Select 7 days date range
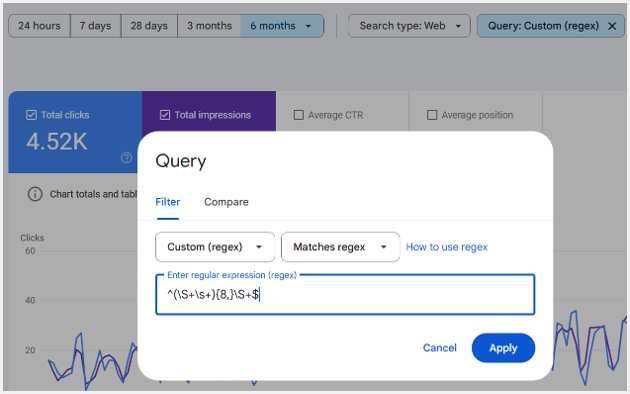The width and height of the screenshot is (630, 394). point(96,26)
